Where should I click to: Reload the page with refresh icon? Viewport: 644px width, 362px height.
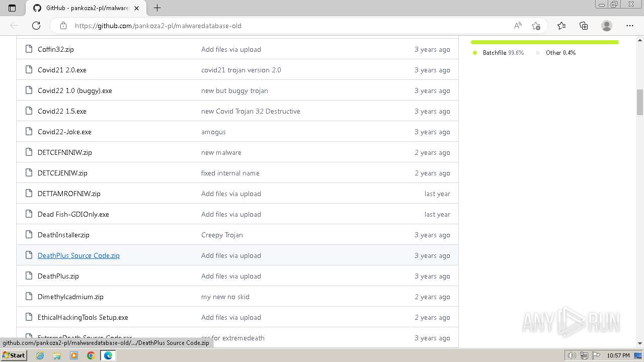(x=36, y=26)
